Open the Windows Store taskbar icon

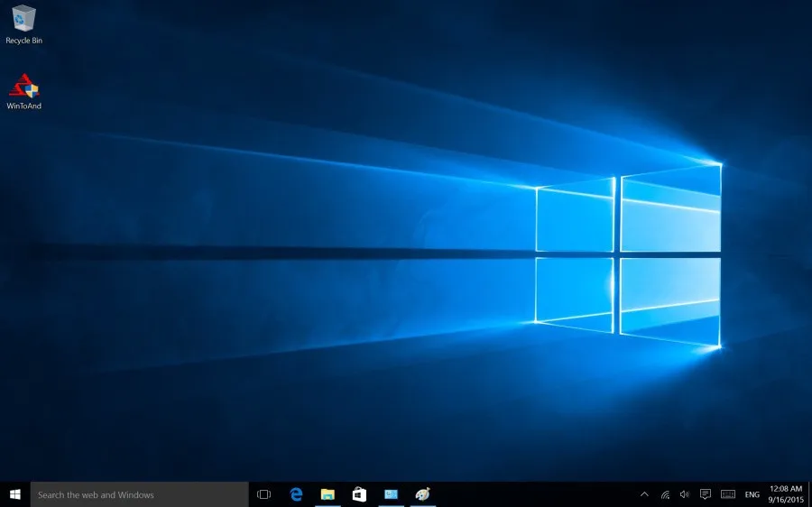(359, 494)
